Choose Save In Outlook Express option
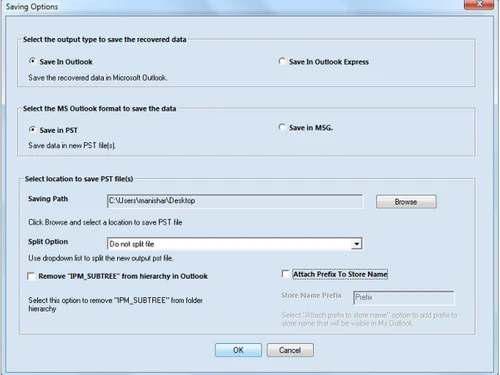The height and width of the screenshot is (375, 500). click(282, 61)
